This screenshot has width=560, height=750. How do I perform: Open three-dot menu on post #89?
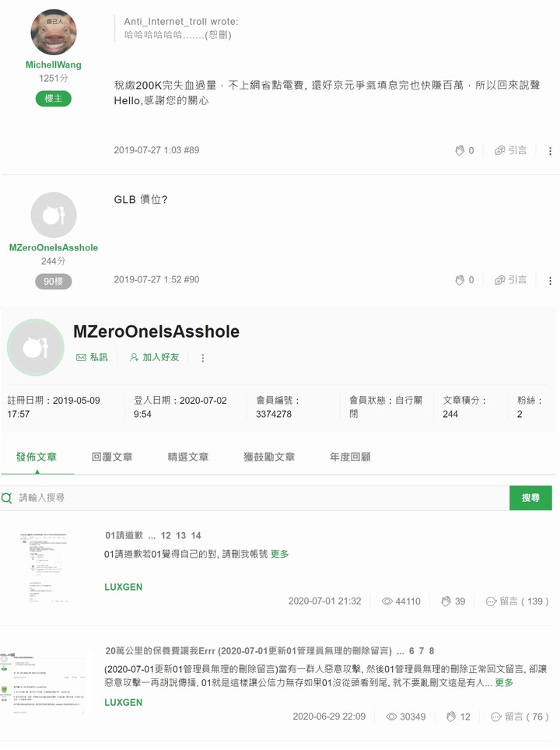pyautogui.click(x=551, y=151)
